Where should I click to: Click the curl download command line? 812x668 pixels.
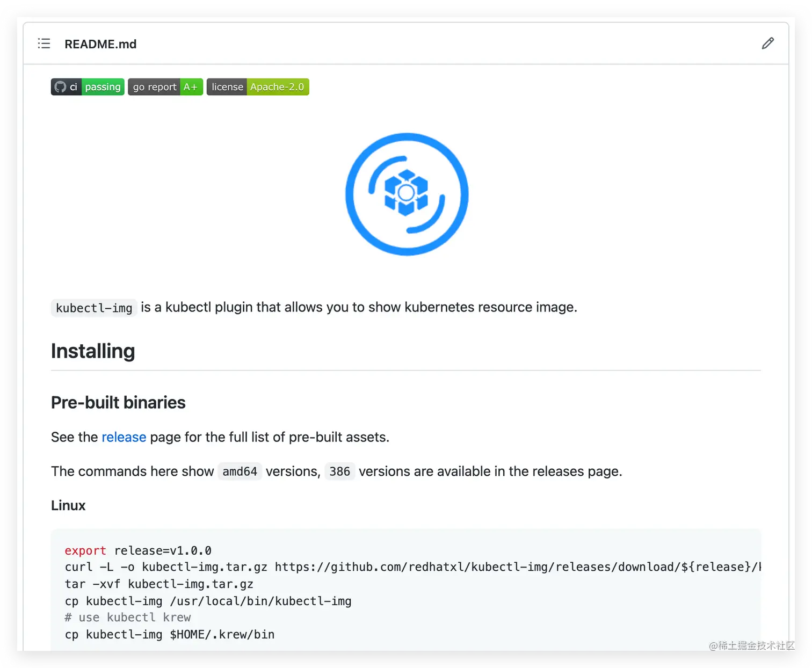[413, 567]
